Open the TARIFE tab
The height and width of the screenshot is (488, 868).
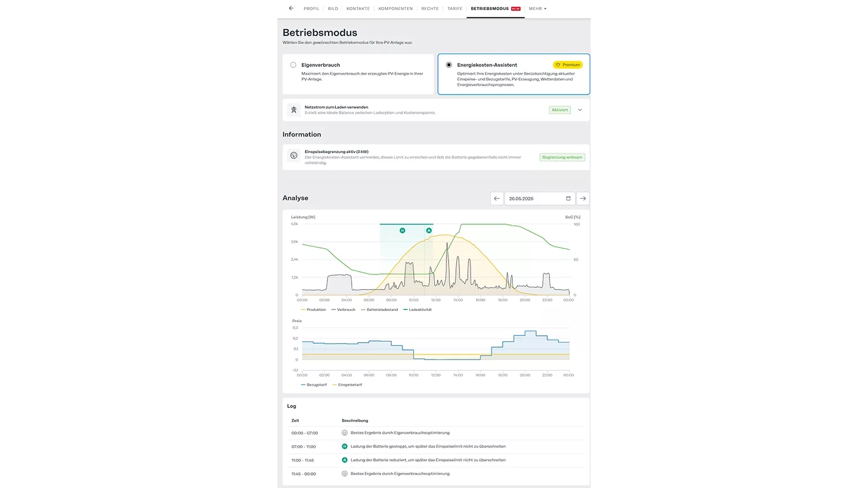455,8
